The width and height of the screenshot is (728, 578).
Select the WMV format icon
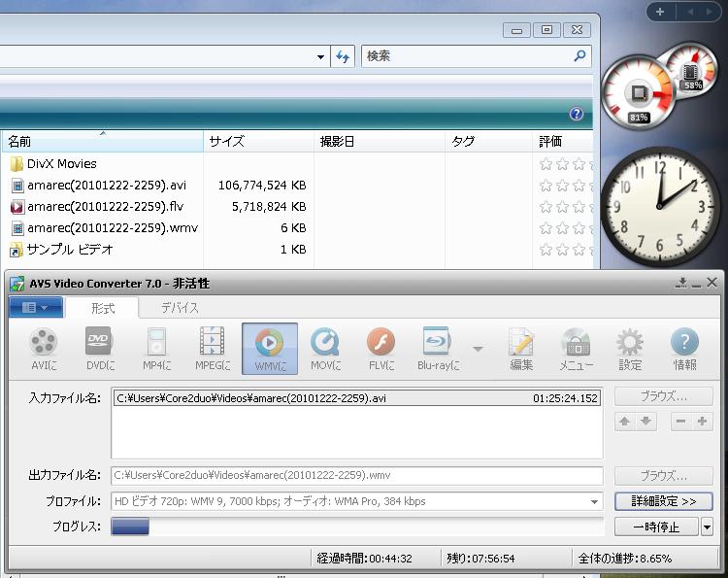tap(270, 350)
